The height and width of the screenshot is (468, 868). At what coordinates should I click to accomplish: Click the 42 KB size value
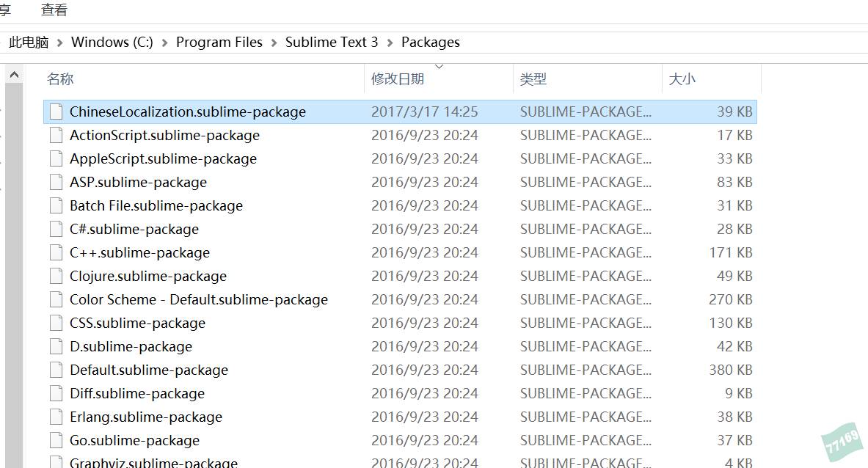click(734, 346)
